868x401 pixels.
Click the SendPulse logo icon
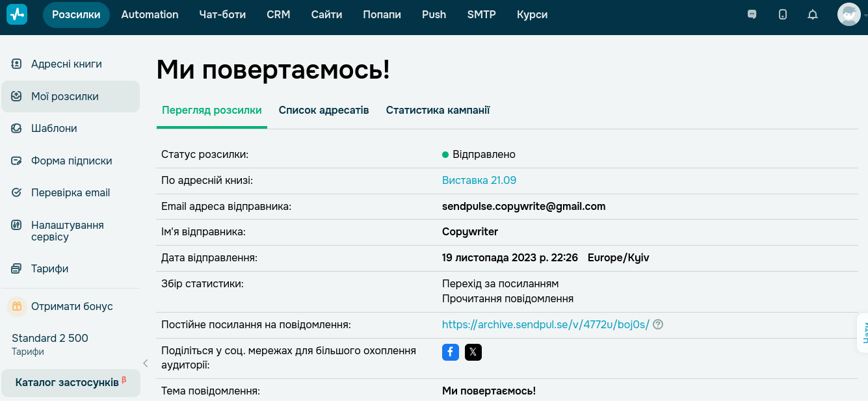pos(17,14)
